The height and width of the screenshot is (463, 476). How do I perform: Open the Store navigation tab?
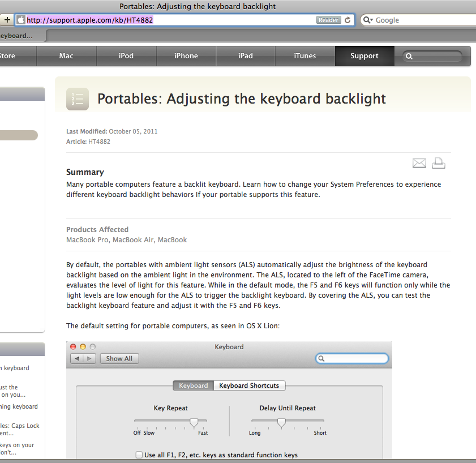[x=18, y=56]
